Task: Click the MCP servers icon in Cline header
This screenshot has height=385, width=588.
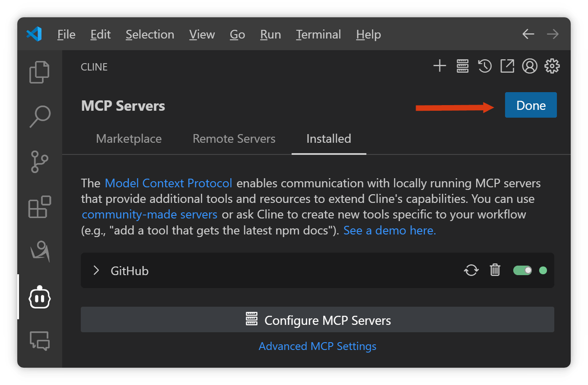Action: (463, 66)
